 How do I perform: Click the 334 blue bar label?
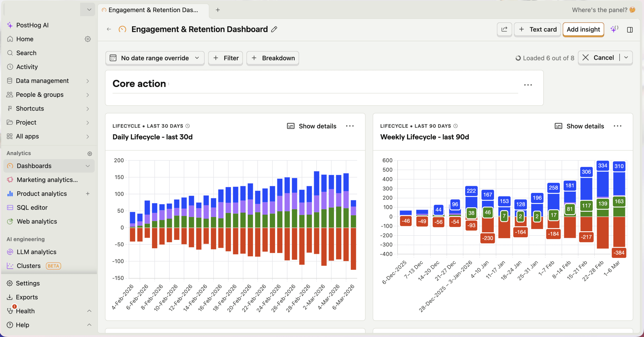602,165
